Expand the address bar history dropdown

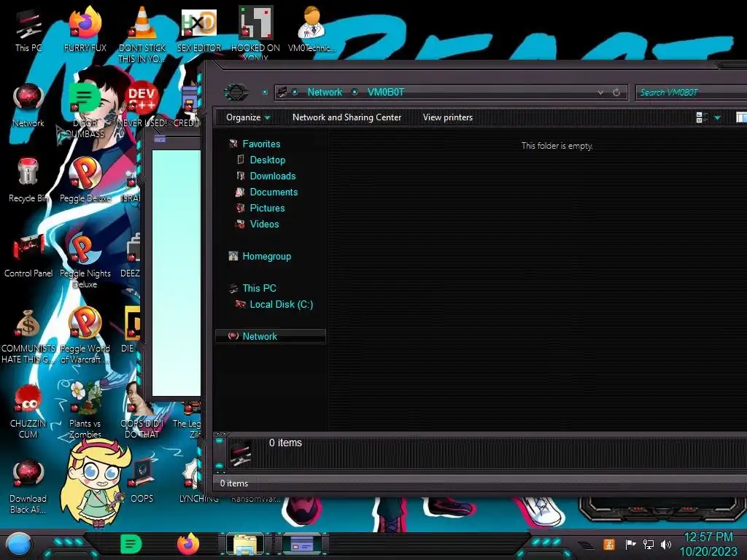pos(600,93)
